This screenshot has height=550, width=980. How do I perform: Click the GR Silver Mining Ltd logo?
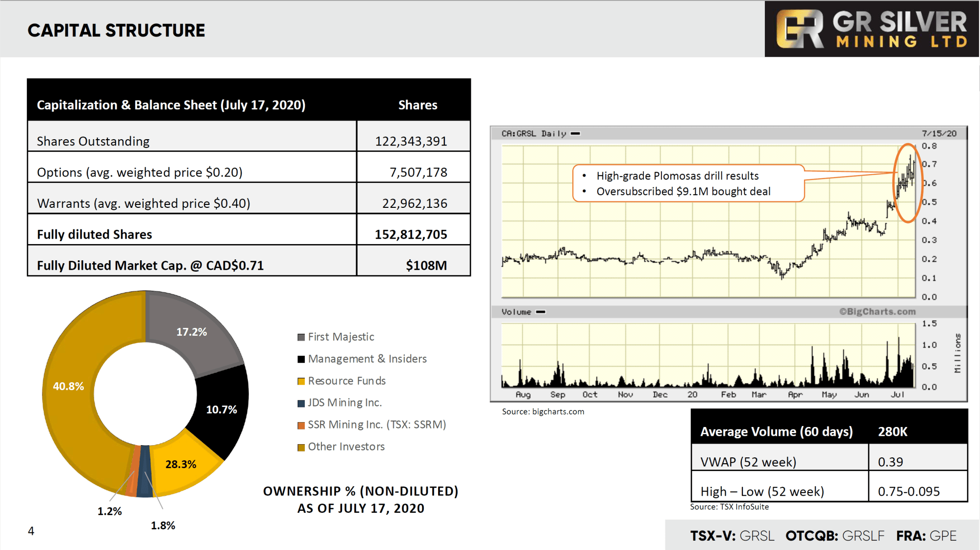click(x=872, y=29)
